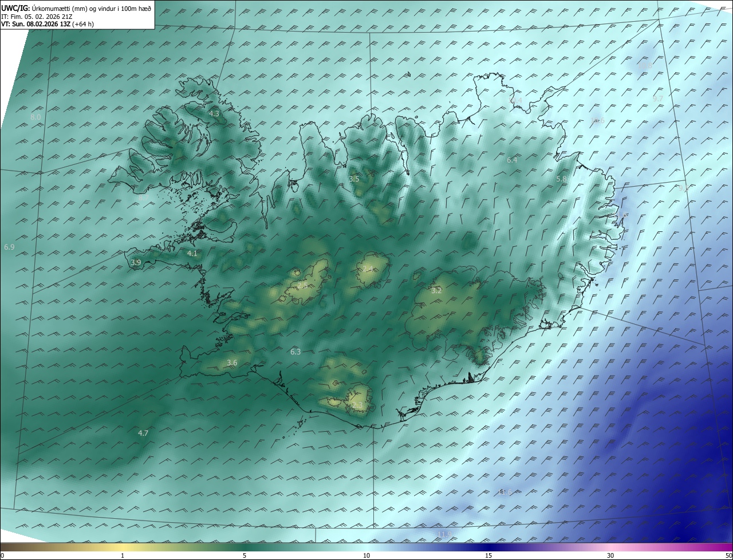Click the 10.8 value in the northeast sea
This screenshot has width=733, height=560.
[x=645, y=66]
